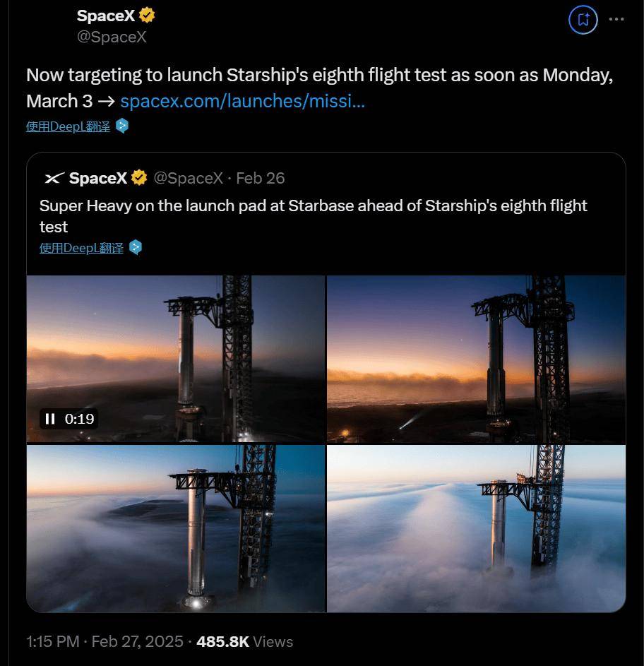Click the 485.8K Views count
This screenshot has height=666, width=644.
tap(244, 641)
